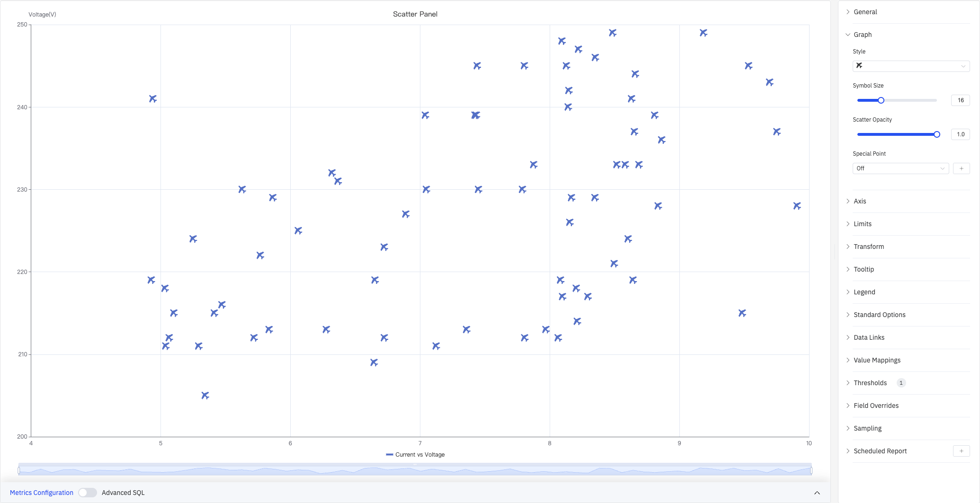The height and width of the screenshot is (503, 980).
Task: Click the Thresholds count badge showing 1
Action: click(x=901, y=383)
